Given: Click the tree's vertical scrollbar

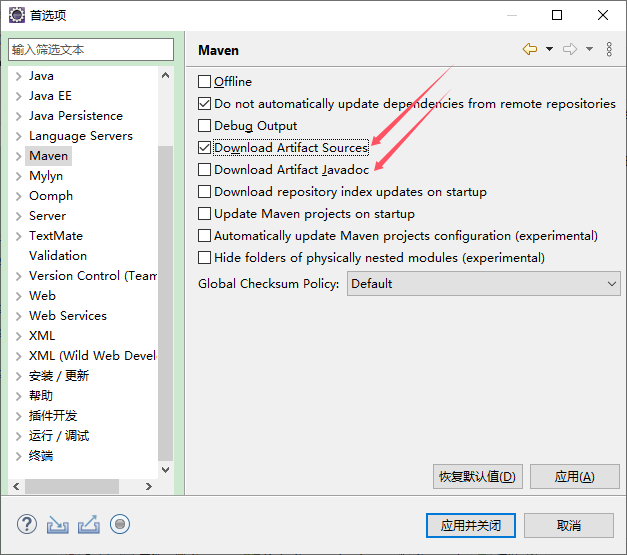Looking at the screenshot, I should tap(166, 300).
